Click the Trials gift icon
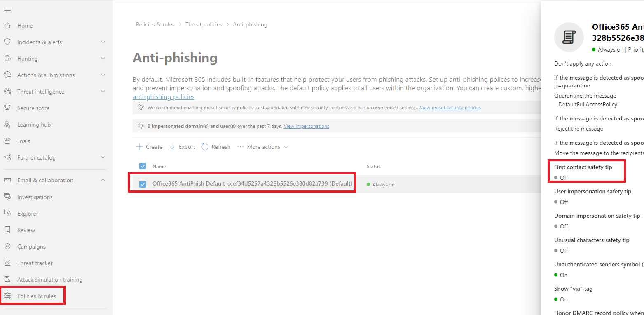 (x=7, y=141)
